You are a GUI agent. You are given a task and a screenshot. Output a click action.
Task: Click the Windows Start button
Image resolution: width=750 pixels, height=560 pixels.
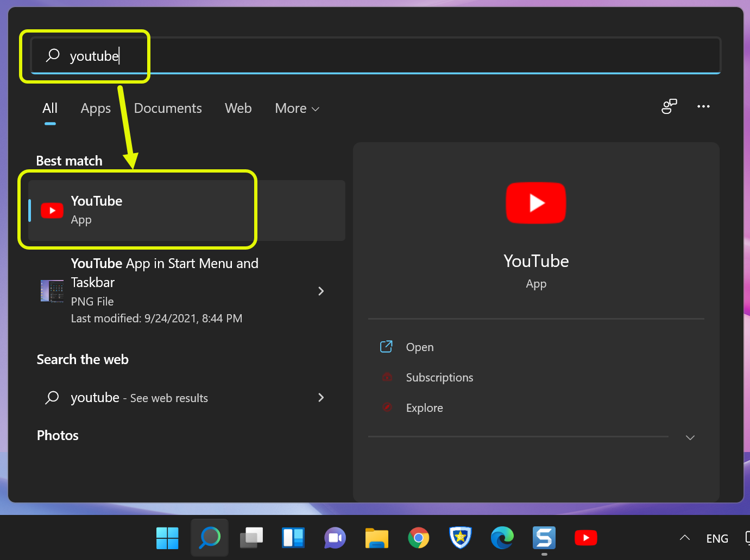point(167,538)
